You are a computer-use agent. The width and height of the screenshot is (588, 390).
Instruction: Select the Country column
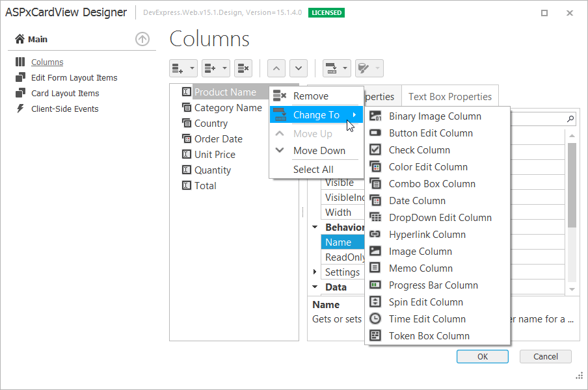211,123
